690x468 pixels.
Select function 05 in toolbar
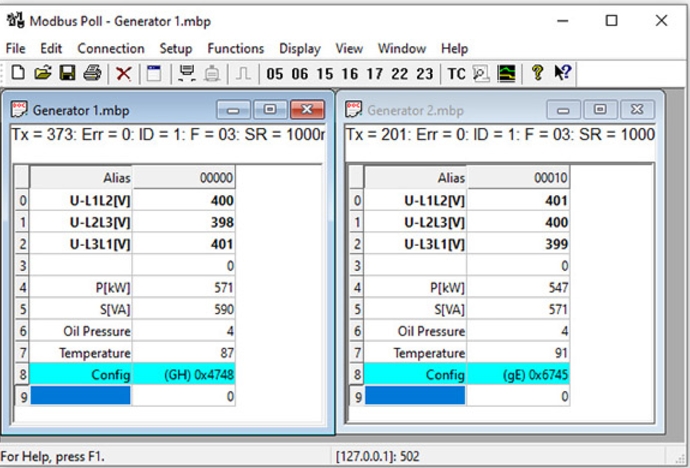(275, 74)
